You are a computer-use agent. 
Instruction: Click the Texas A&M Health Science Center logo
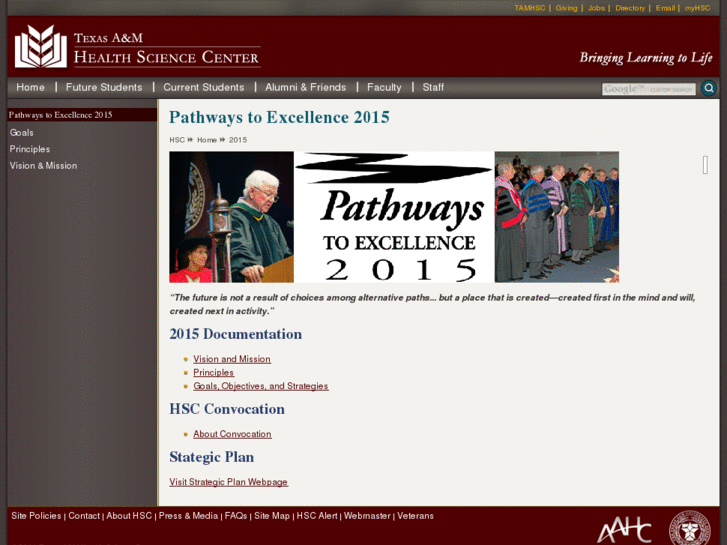[x=137, y=46]
